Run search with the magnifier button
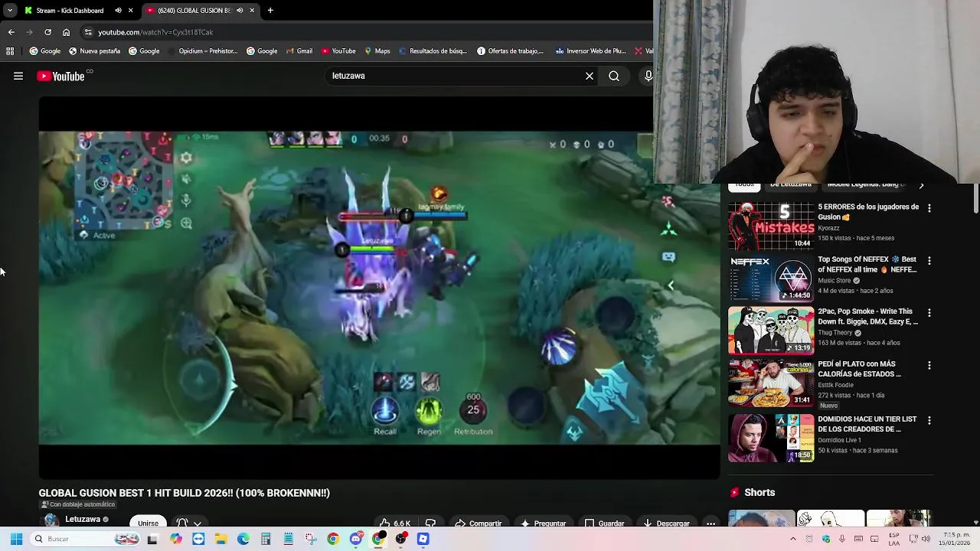Screen dimensions: 980x551 [x=614, y=76]
